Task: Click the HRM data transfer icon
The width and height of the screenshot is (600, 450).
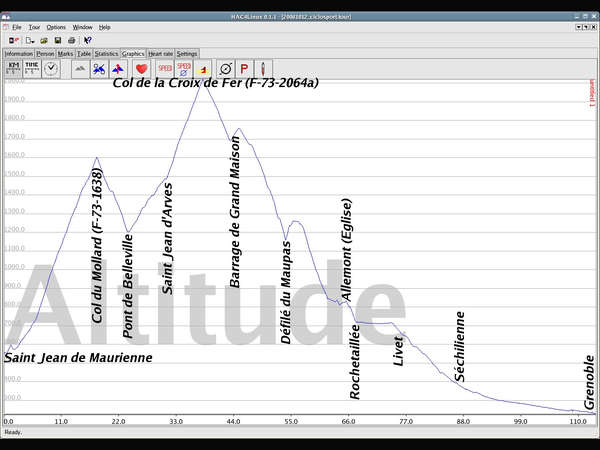Action: pyautogui.click(x=14, y=40)
